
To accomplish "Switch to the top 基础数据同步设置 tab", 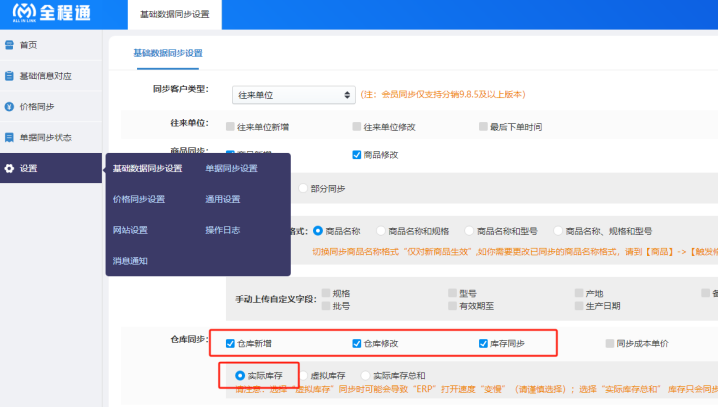I will (x=174, y=15).
